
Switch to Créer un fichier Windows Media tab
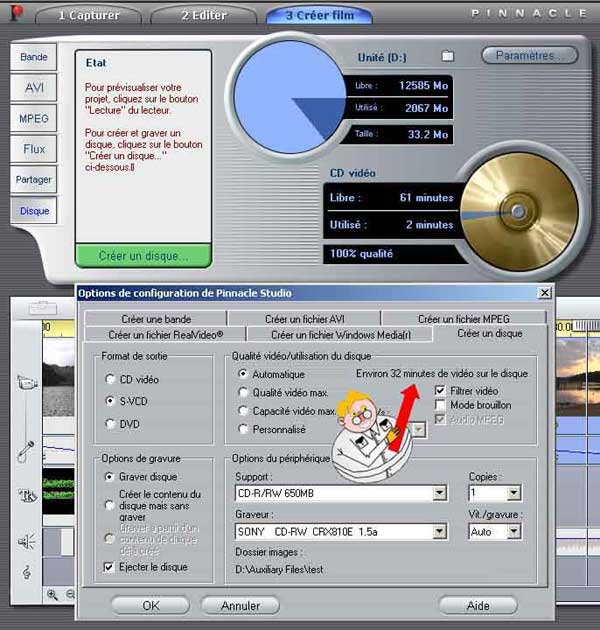(340, 334)
